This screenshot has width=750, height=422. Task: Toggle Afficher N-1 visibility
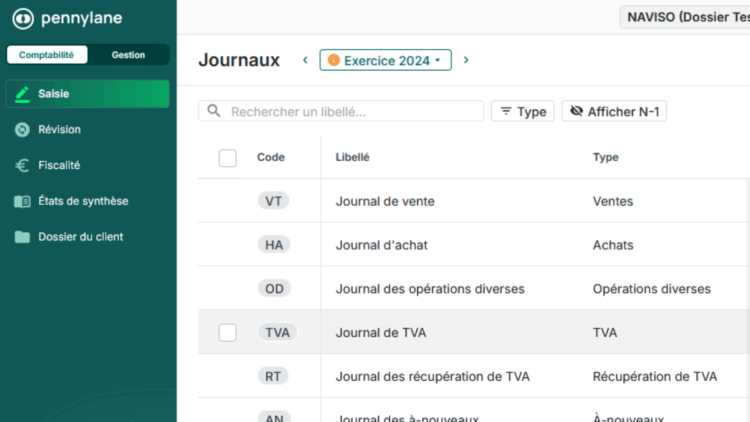(614, 111)
